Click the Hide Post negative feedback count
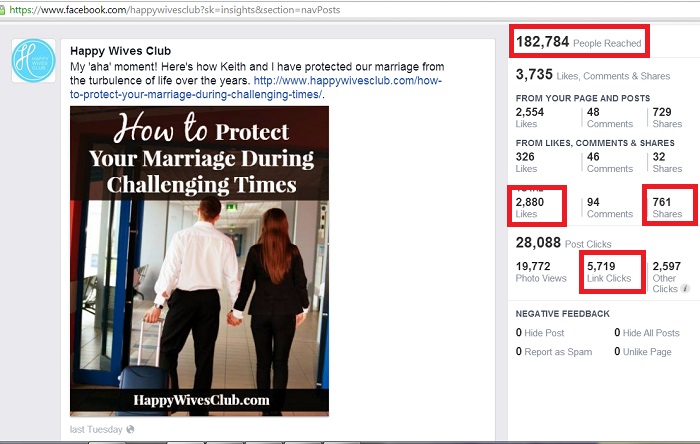Image resolution: width=700 pixels, height=444 pixels. pos(540,332)
